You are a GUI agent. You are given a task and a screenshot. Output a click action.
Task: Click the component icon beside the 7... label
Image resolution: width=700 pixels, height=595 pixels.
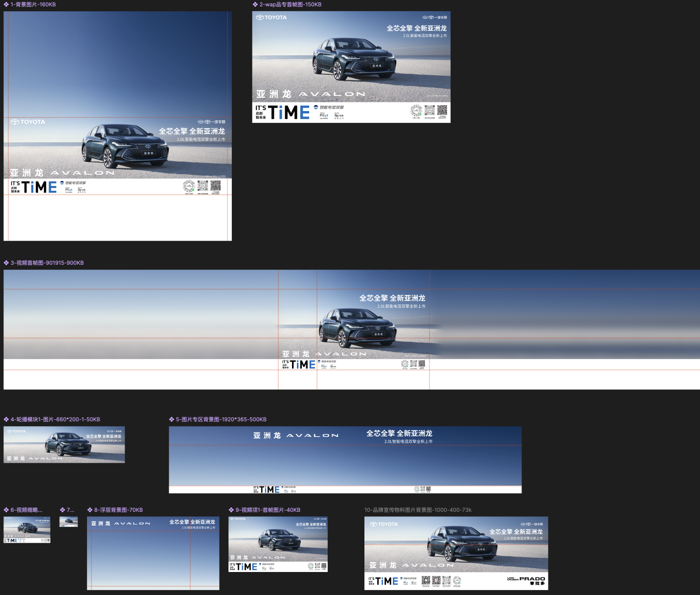[x=63, y=510]
